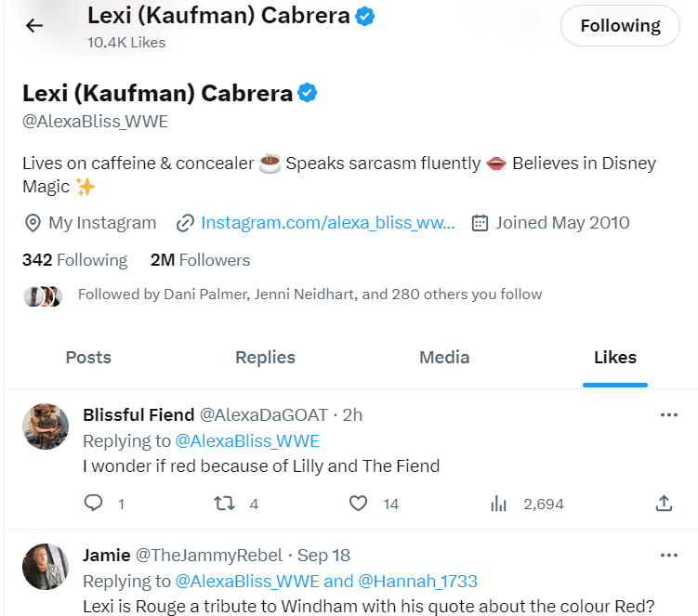Open more options on Blissful Fiend's post

tap(668, 414)
